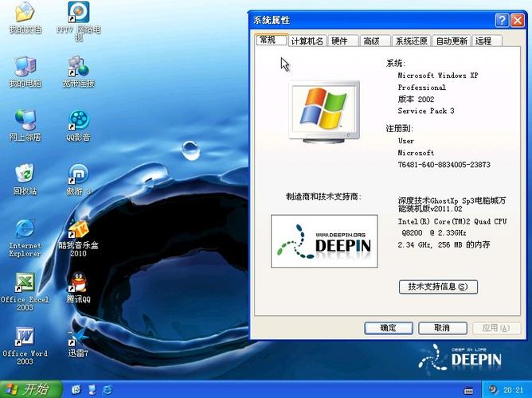The image size is (532, 398).
Task: Click the Microsoft Windows XP text
Action: pyautogui.click(x=438, y=76)
